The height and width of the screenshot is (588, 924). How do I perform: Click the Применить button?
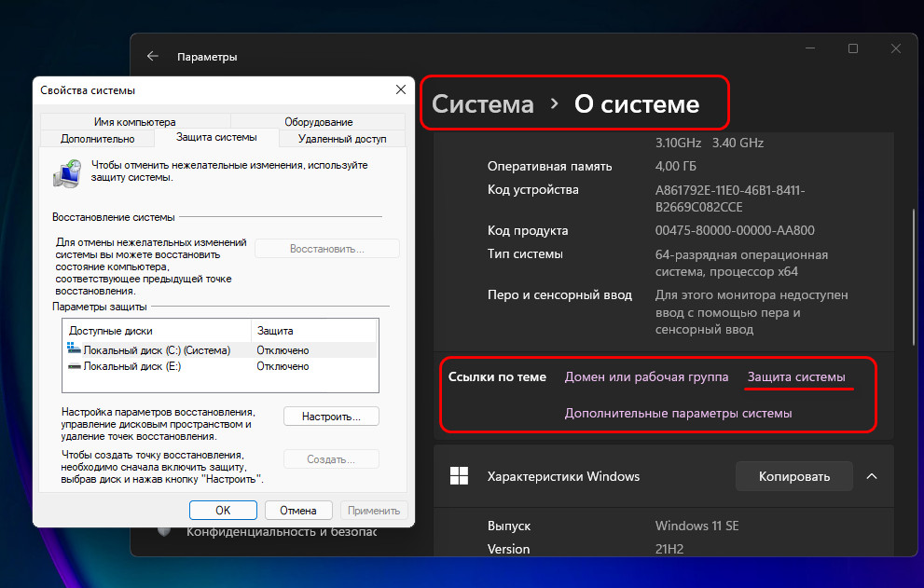[374, 511]
